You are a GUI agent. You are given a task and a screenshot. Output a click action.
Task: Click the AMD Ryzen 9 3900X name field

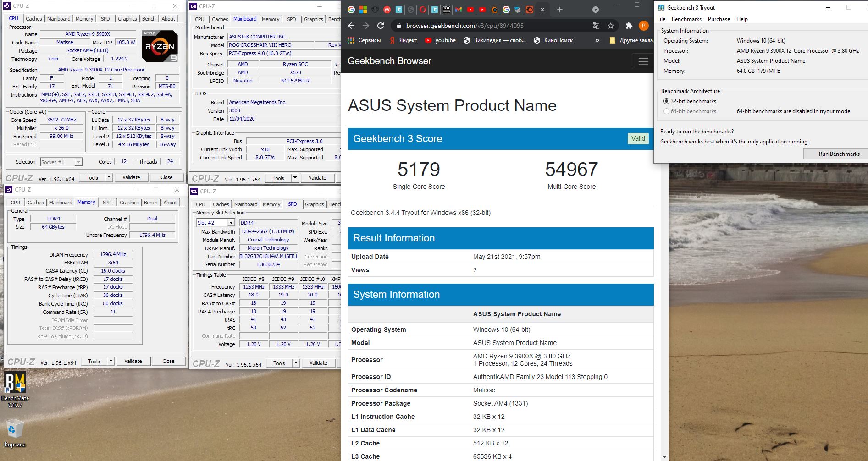[88, 34]
